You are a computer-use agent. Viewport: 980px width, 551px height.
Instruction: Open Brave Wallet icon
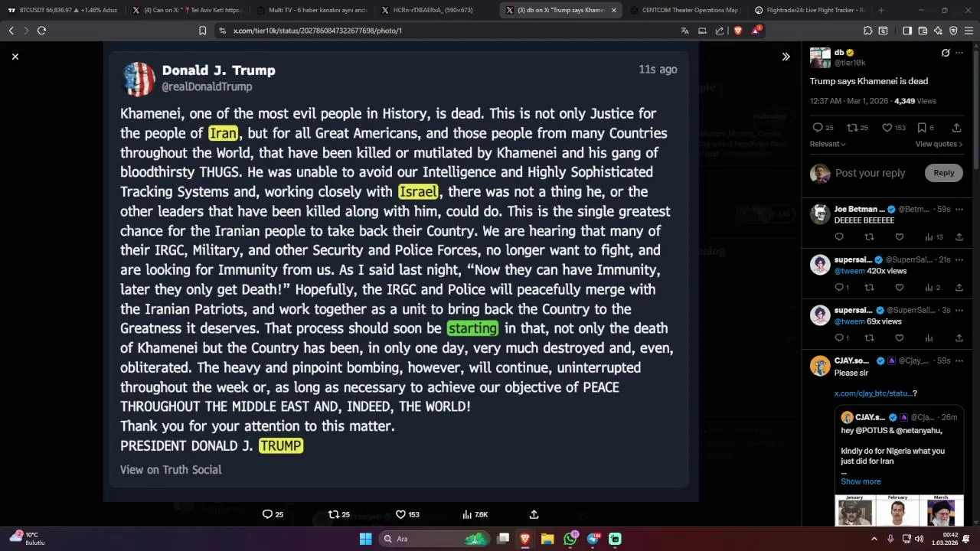[923, 31]
